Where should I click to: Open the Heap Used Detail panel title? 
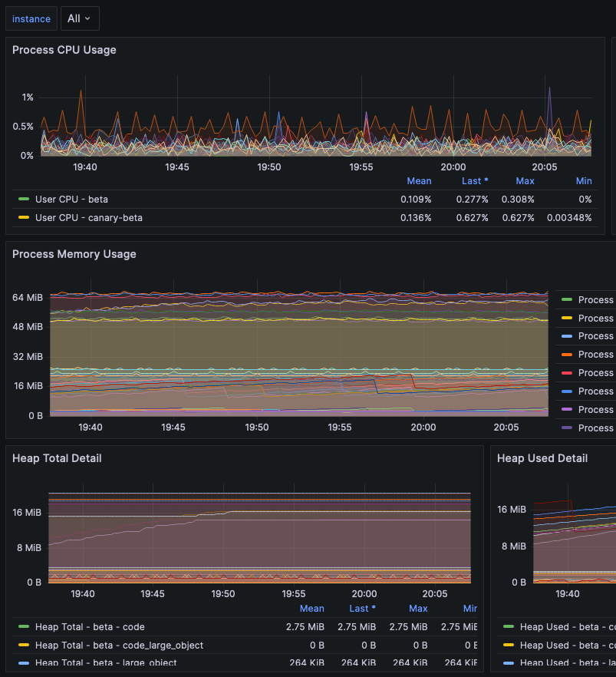(x=542, y=458)
